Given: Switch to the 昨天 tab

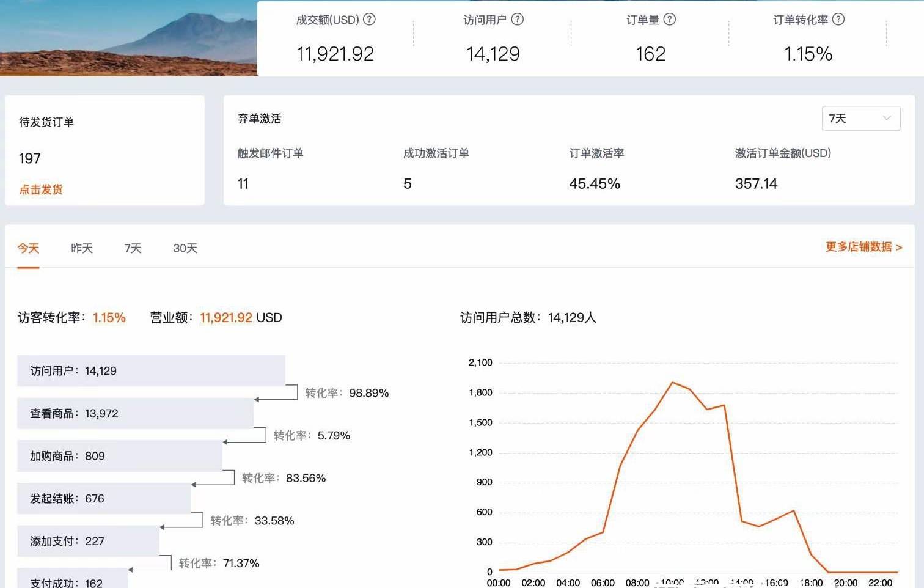Looking at the screenshot, I should point(81,248).
